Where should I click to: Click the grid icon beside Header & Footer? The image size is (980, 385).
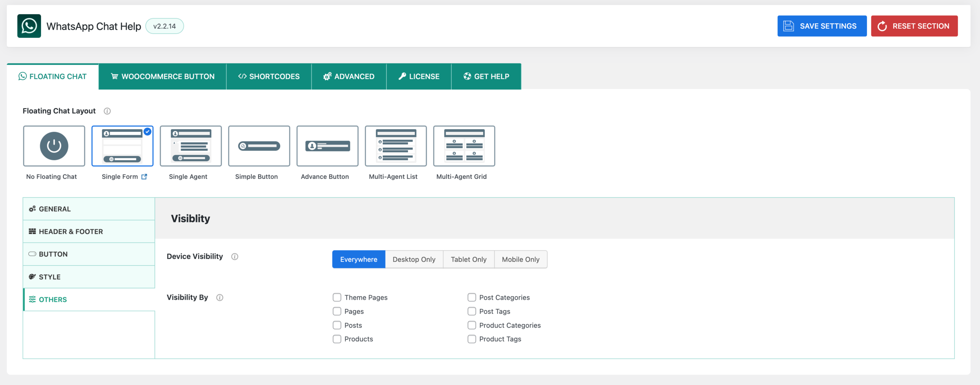click(x=32, y=231)
